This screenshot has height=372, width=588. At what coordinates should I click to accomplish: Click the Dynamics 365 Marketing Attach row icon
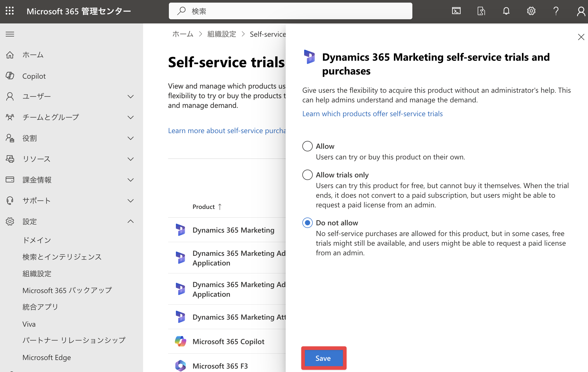180,317
